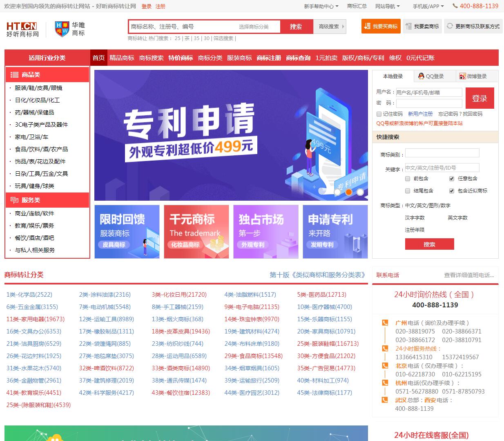Open the 25类-服装鞋帽(116713) link
504x441 pixels.
[328, 344]
